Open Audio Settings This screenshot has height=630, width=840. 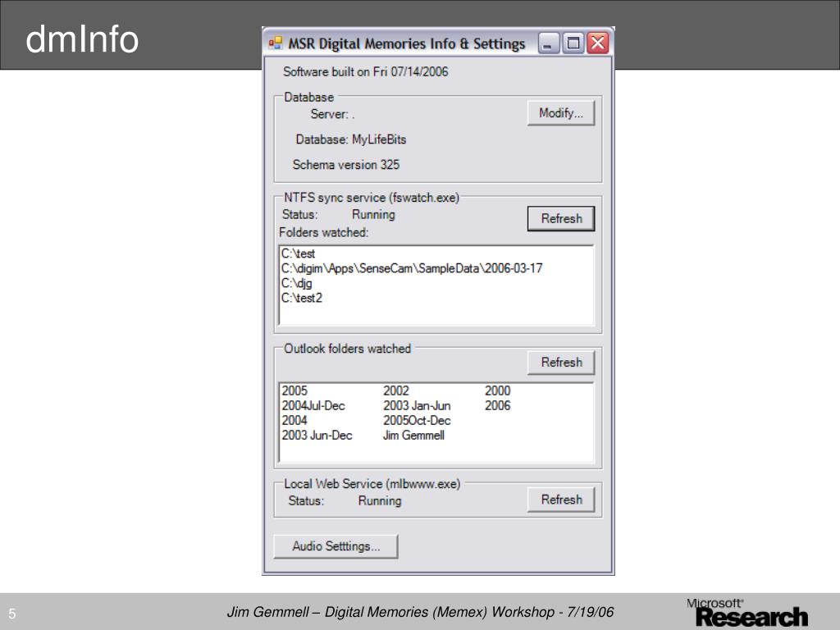coord(336,546)
